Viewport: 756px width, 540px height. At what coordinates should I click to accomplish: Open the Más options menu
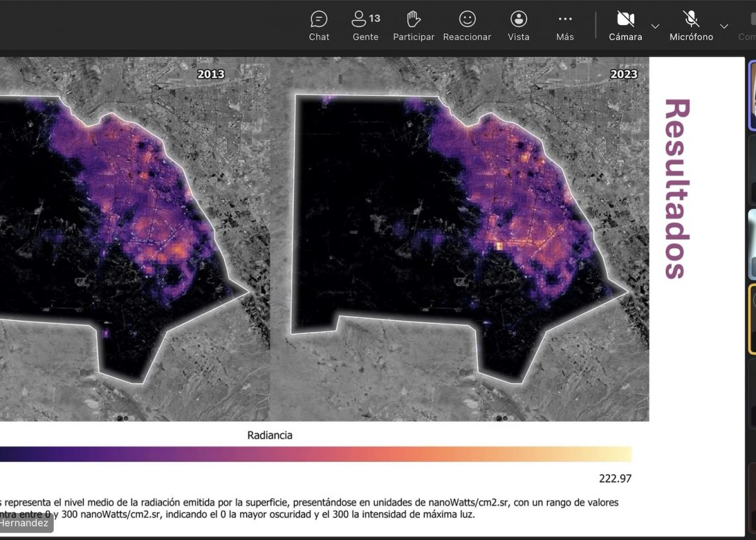tap(565, 26)
